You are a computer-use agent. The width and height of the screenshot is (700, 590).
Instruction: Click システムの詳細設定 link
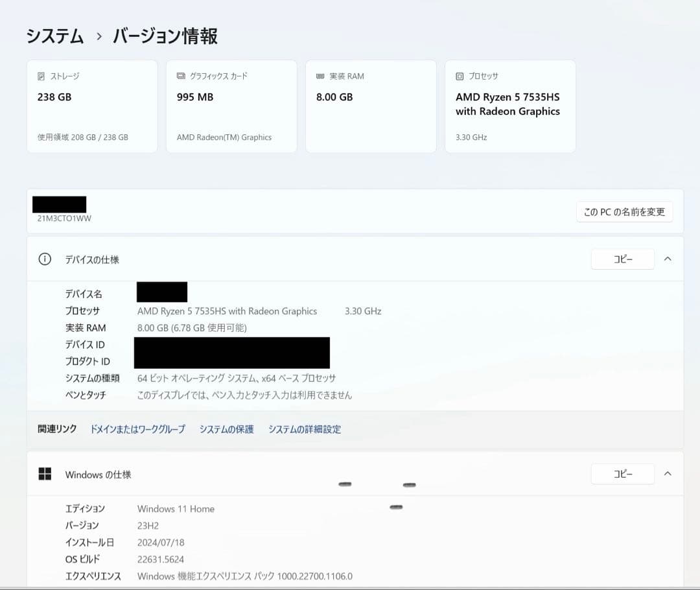point(305,429)
